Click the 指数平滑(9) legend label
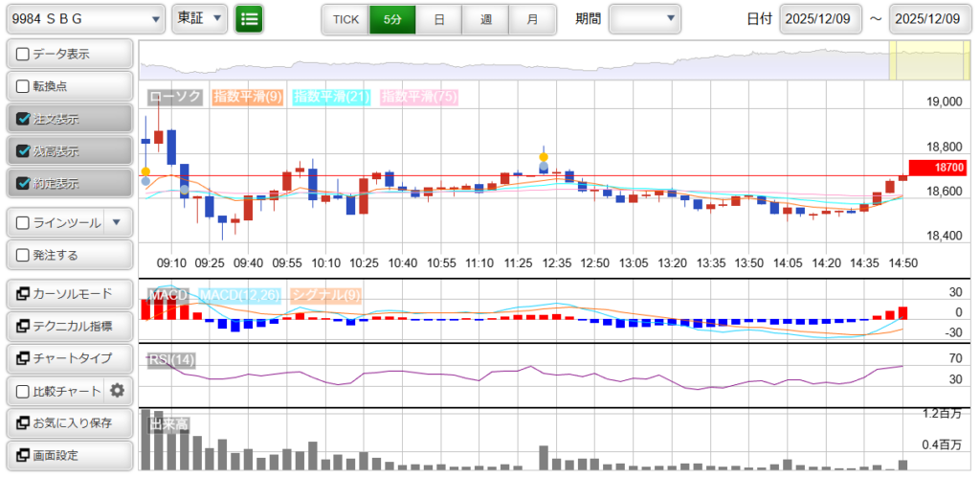The image size is (980, 478). point(247,97)
